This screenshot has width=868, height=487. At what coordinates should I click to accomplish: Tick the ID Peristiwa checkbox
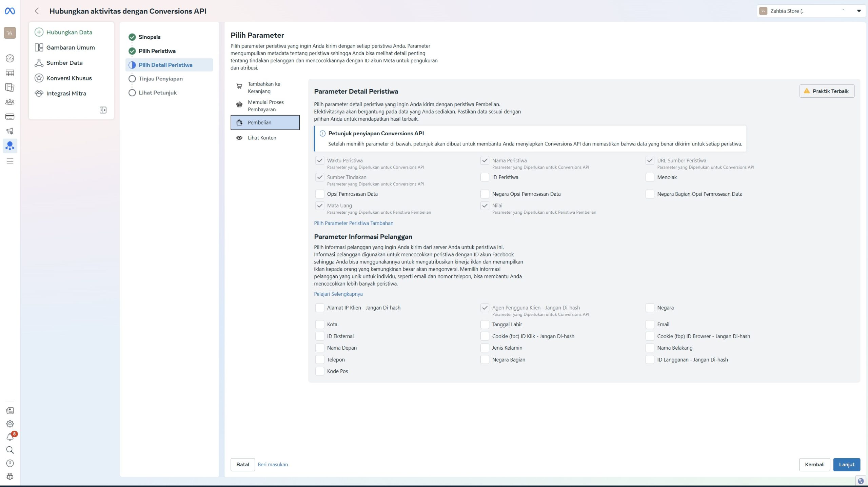click(x=485, y=177)
